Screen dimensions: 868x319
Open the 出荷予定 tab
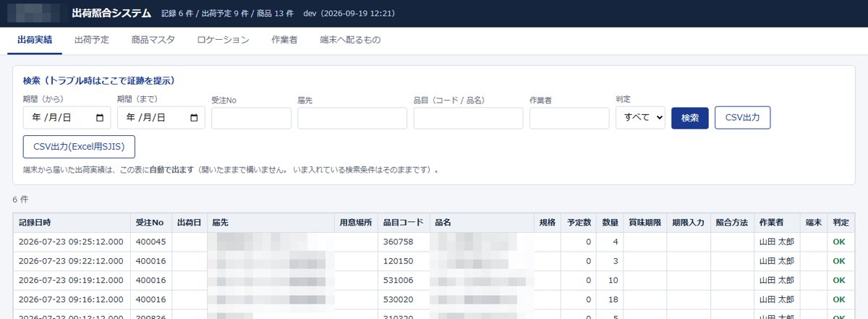92,40
